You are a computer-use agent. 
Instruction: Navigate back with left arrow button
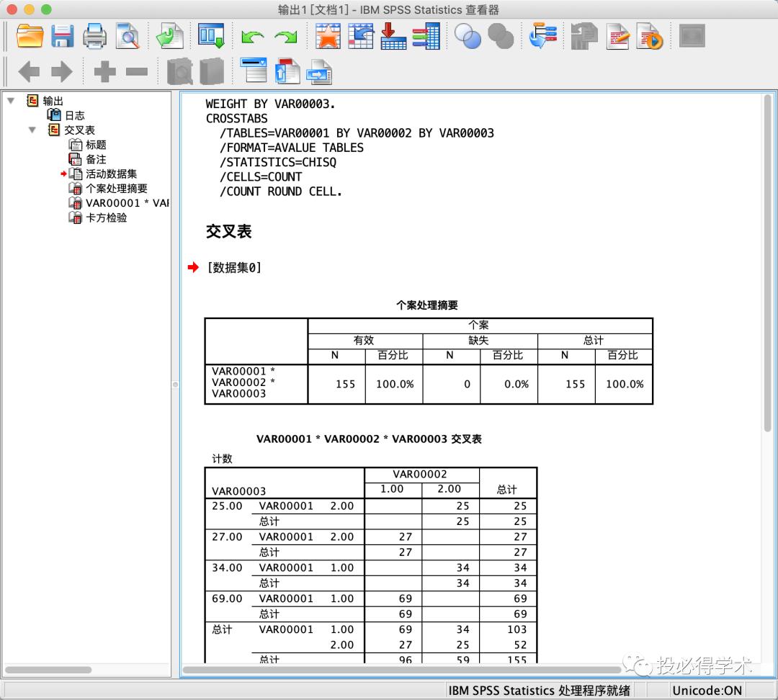[29, 70]
